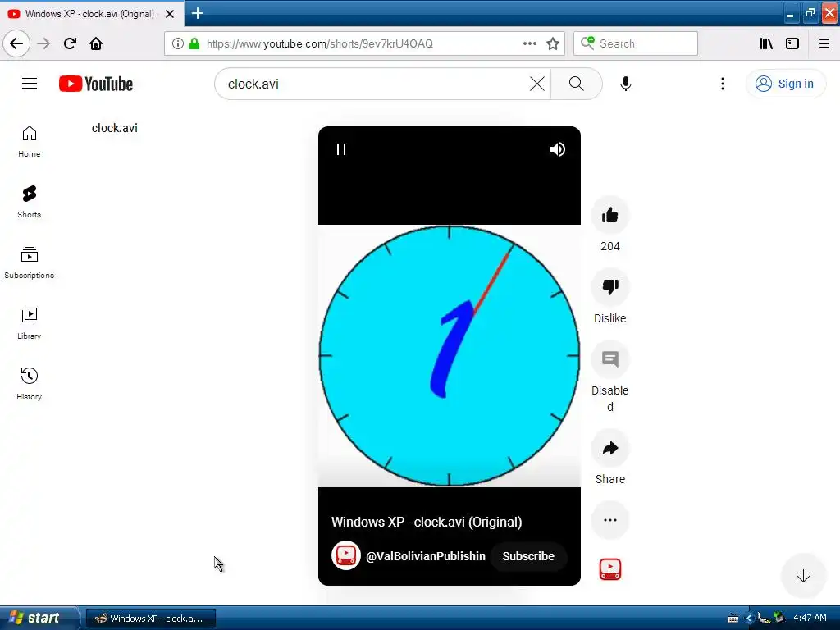
Task: Click the clock video frame
Action: 449,356
